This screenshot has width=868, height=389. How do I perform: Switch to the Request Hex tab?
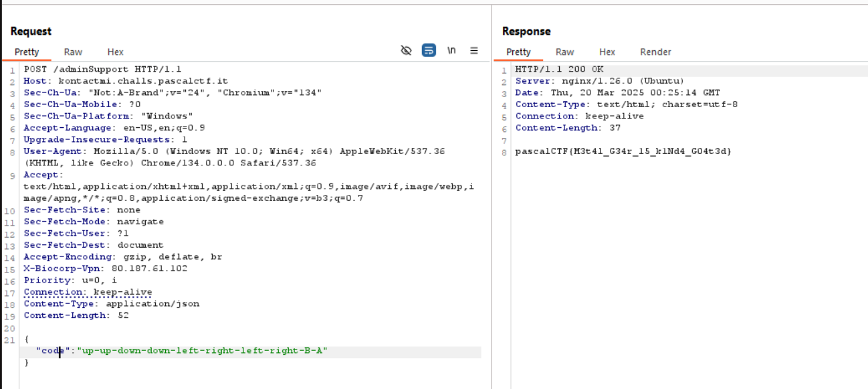(115, 52)
